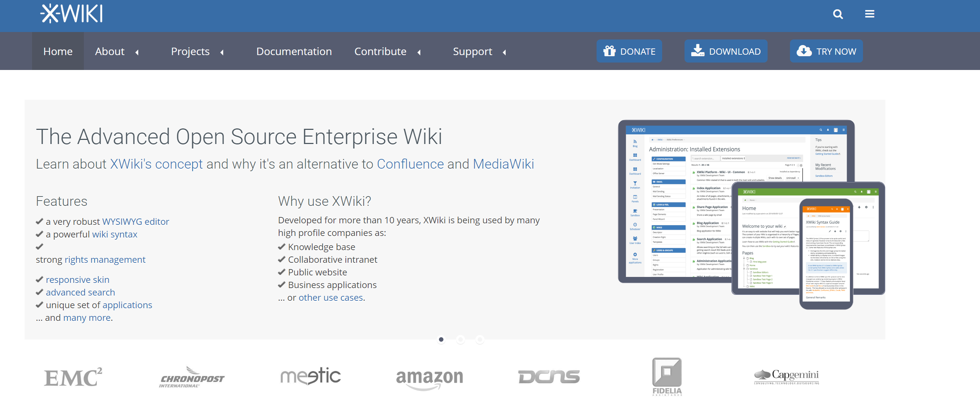Click the cloud icon on Try Now
This screenshot has height=418, width=980.
click(x=804, y=51)
